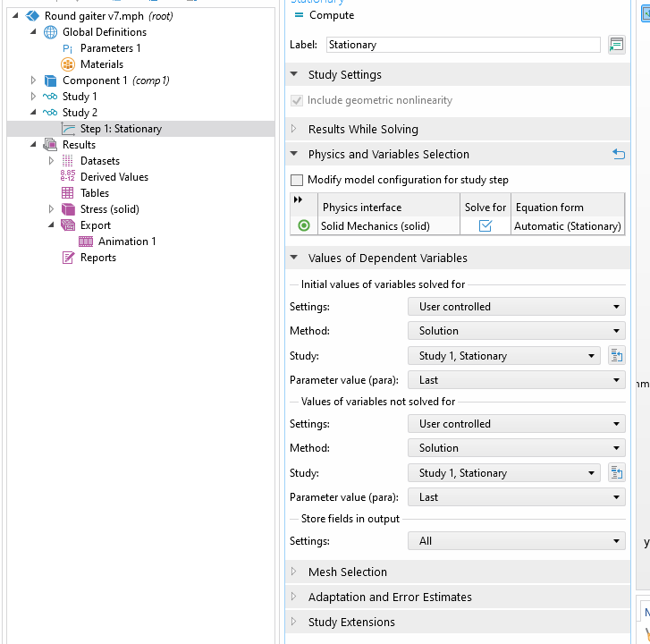Click the reset arrow icon in Physics Selection header

click(x=618, y=154)
